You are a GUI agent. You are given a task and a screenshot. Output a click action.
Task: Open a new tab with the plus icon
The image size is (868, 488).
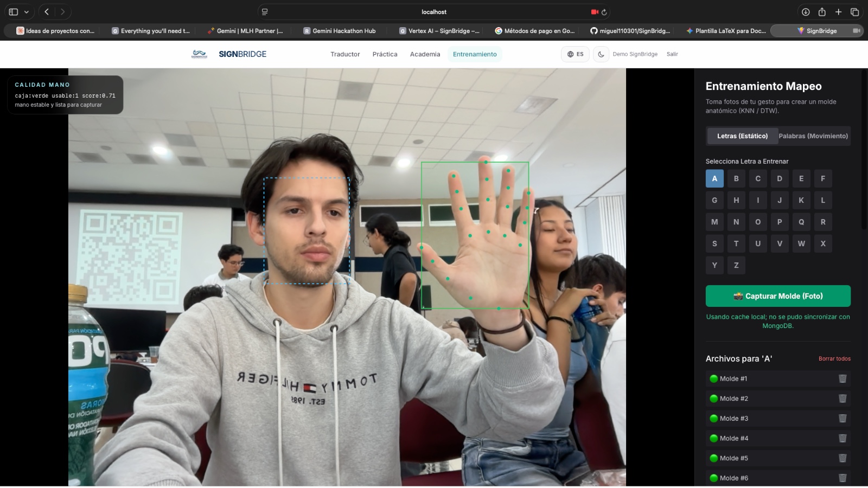pyautogui.click(x=838, y=12)
